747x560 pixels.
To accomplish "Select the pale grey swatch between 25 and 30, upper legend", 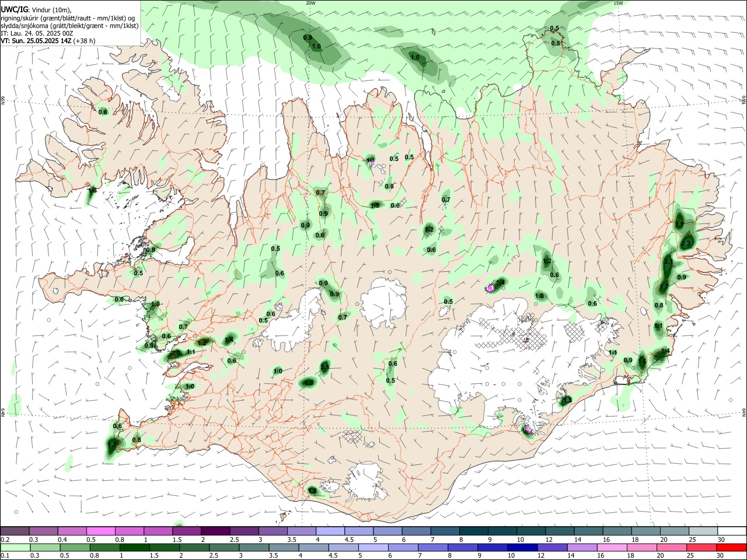I will (x=703, y=531).
